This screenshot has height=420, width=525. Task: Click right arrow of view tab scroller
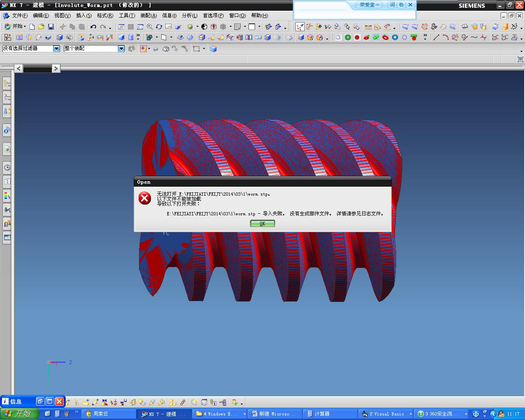[x=56, y=68]
